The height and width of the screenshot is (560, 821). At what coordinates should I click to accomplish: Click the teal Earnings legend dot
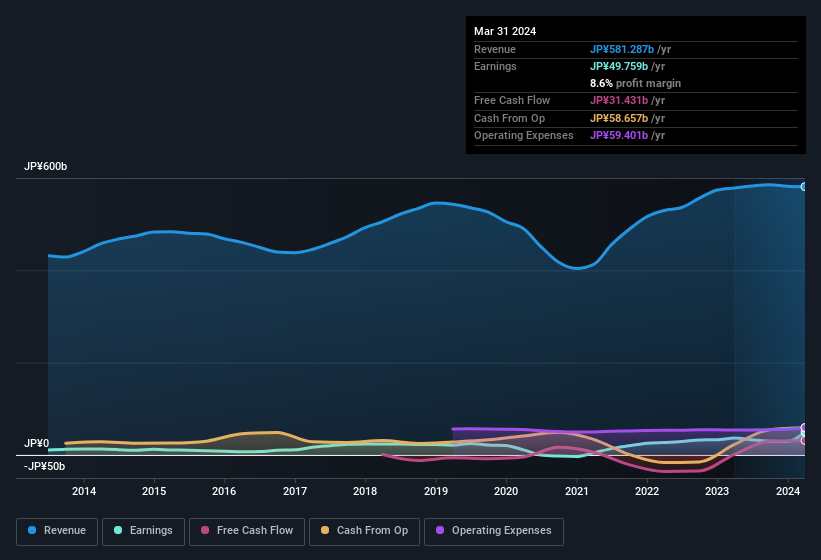coord(118,531)
